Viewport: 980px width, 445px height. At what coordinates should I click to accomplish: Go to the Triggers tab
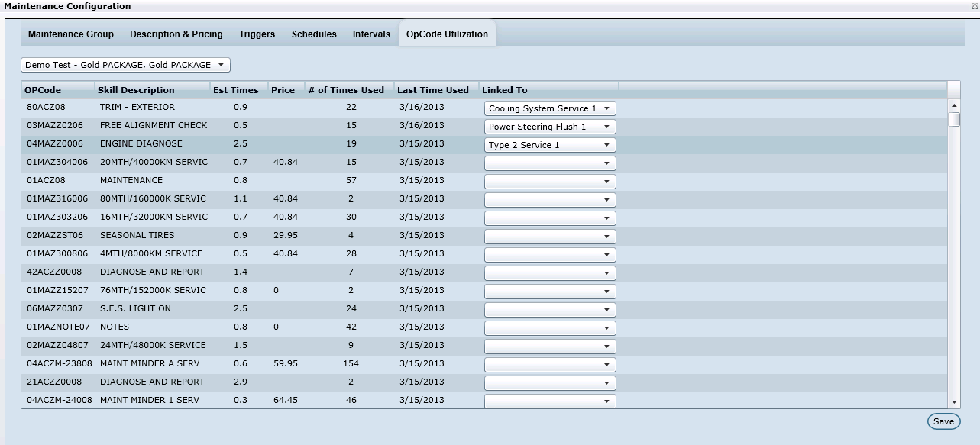tap(257, 34)
